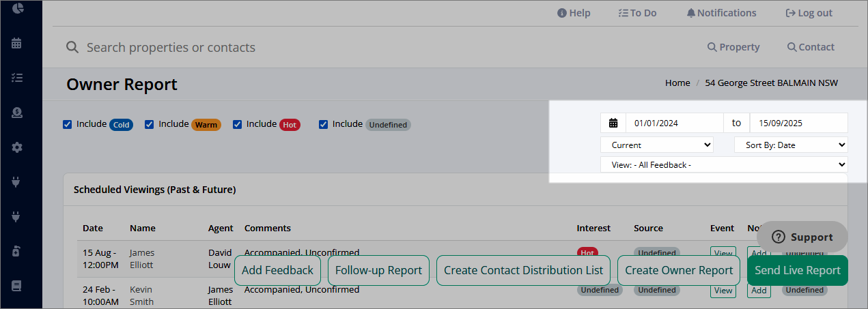Viewport: 868px width, 309px height.
Task: Open the View: All Feedback dropdown
Action: coord(724,164)
